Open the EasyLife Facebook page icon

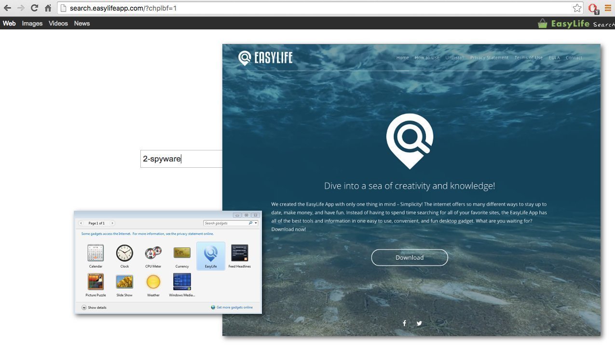(x=404, y=324)
